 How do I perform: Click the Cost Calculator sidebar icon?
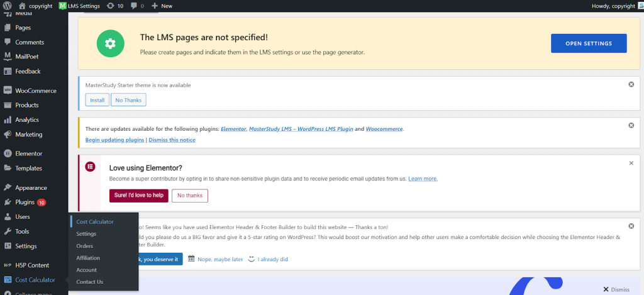click(8, 280)
